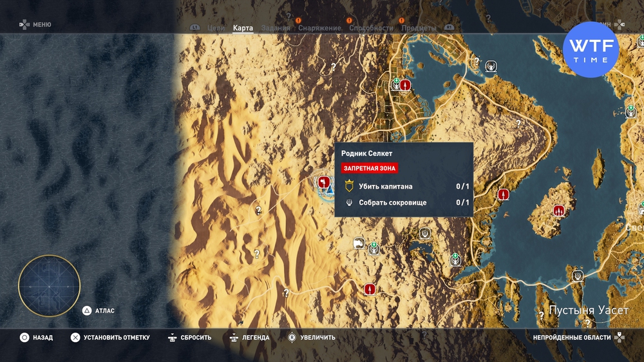Click the undiscovered question mark in the northern mountains

334,66
